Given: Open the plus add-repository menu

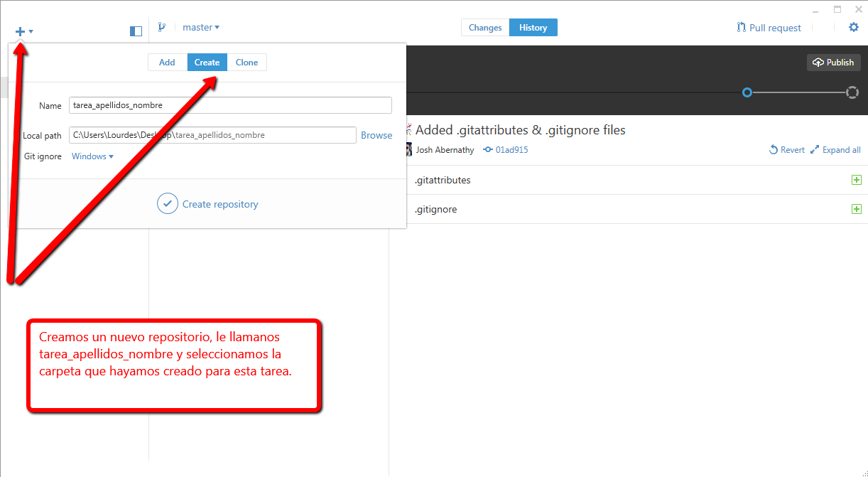Looking at the screenshot, I should click(24, 31).
